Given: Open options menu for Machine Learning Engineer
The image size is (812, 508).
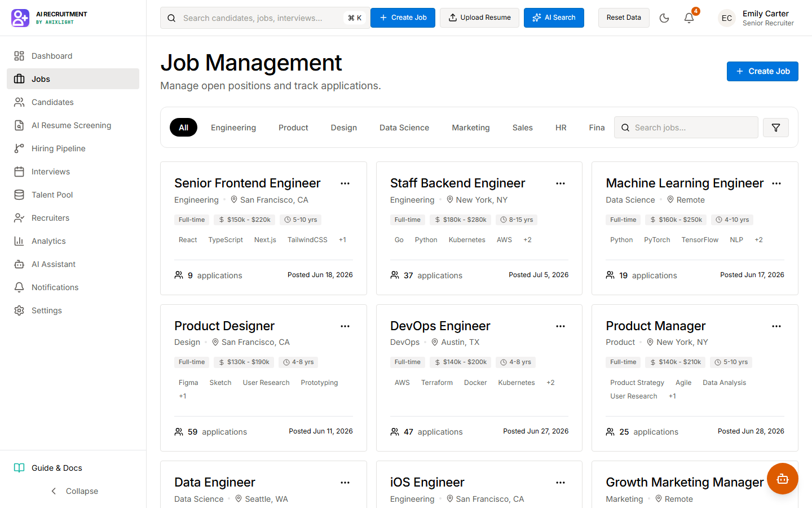Looking at the screenshot, I should click(x=776, y=183).
